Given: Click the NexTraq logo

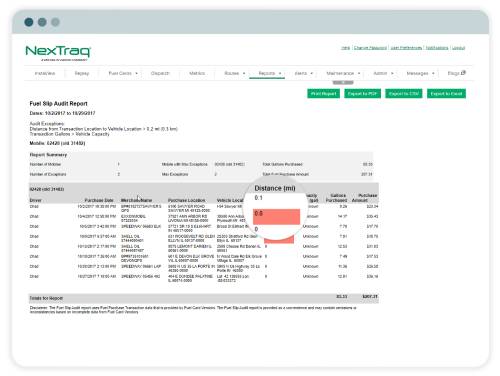Looking at the screenshot, I should (x=58, y=53).
